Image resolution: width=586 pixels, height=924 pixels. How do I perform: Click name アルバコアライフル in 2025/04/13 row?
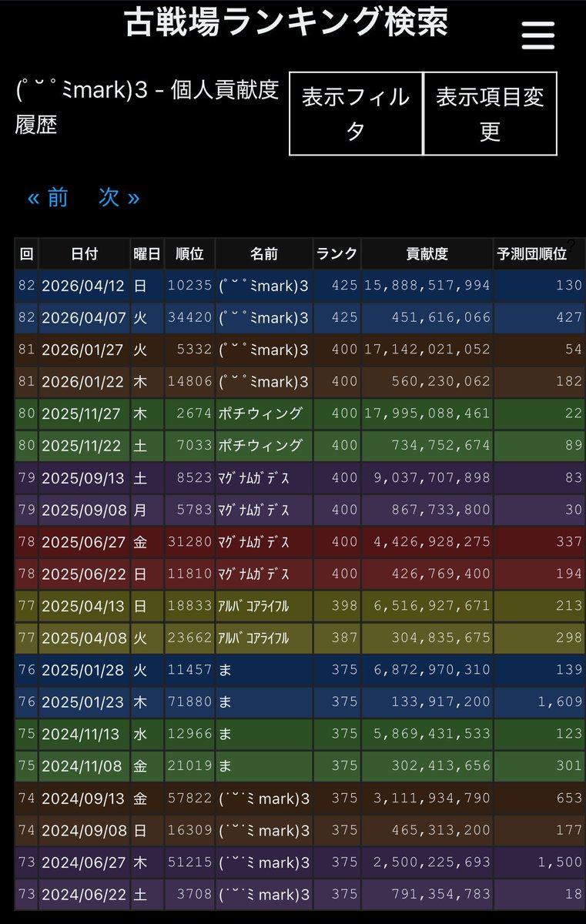click(254, 606)
